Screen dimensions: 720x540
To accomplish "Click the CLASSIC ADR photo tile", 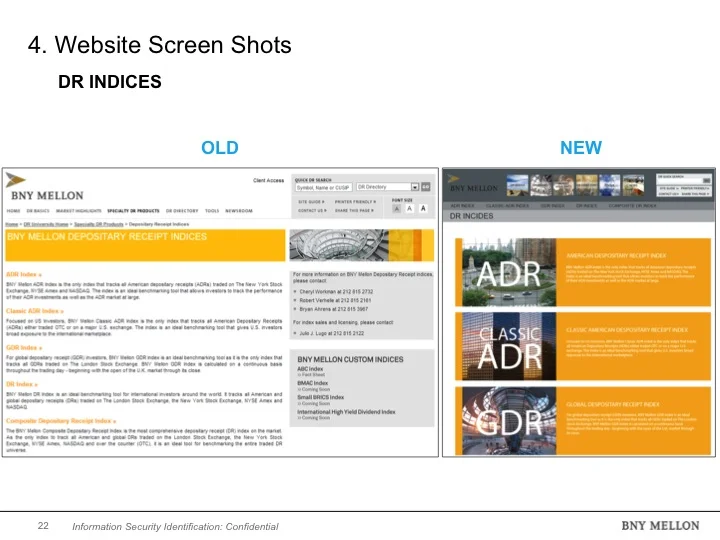I will pyautogui.click(x=509, y=346).
